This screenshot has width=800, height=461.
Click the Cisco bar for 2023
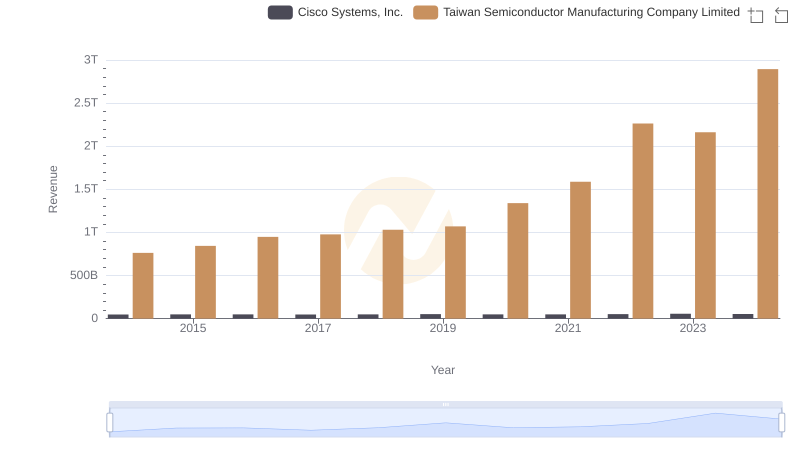681,316
